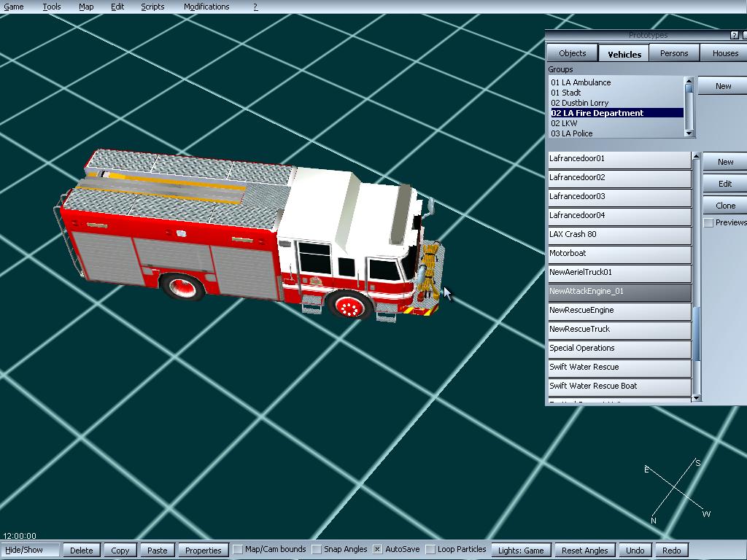This screenshot has height=560, width=747.
Task: Click the Reset Angles button
Action: 585,551
